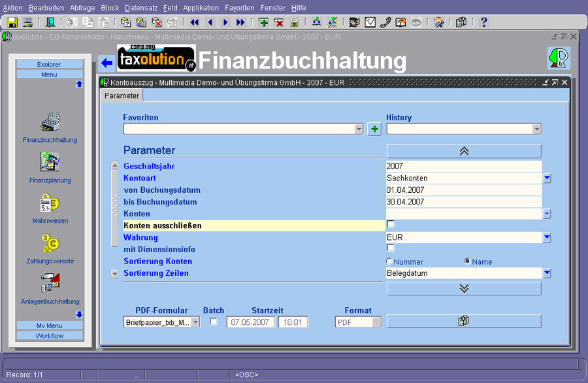Click the telephone handset icon in toolbar
The image size is (588, 383).
click(x=385, y=22)
